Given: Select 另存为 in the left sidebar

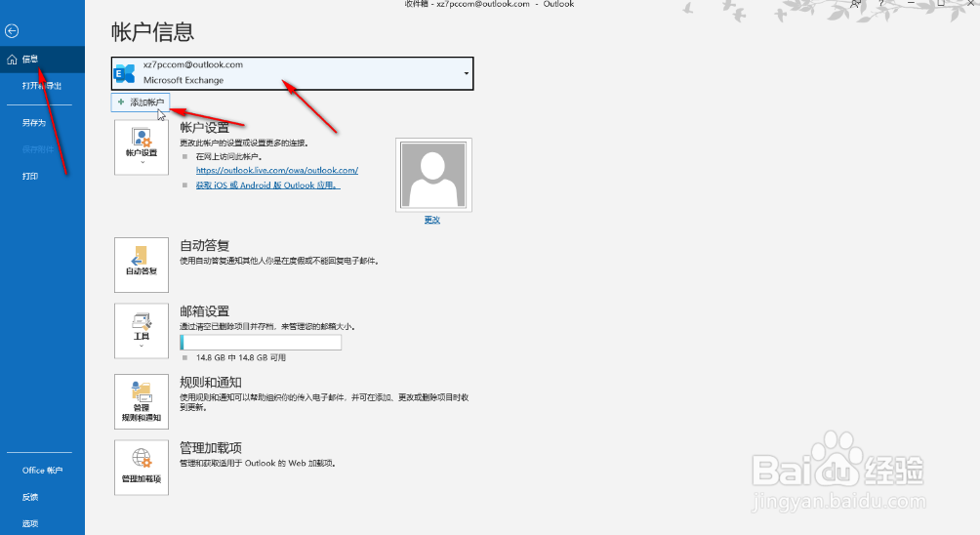Looking at the screenshot, I should 34,123.
